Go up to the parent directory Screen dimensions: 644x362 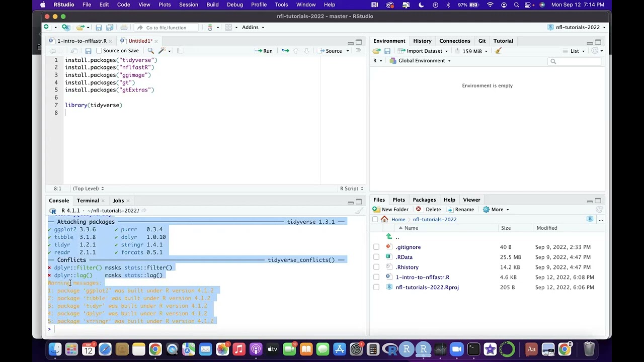pyautogui.click(x=389, y=236)
